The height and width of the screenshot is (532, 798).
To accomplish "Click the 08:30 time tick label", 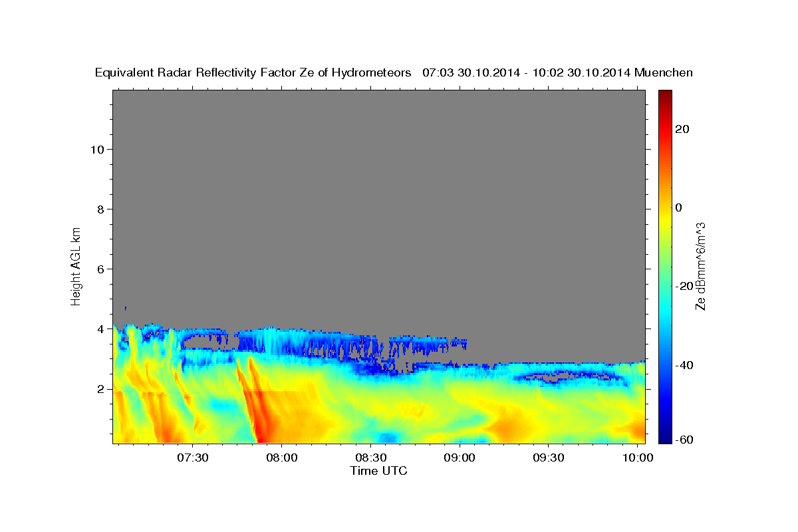I will pos(370,458).
